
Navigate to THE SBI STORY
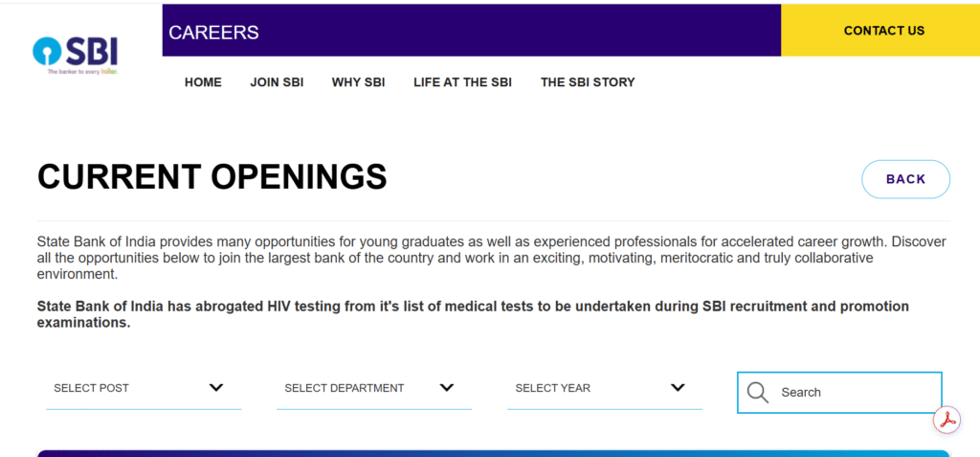pos(588,82)
